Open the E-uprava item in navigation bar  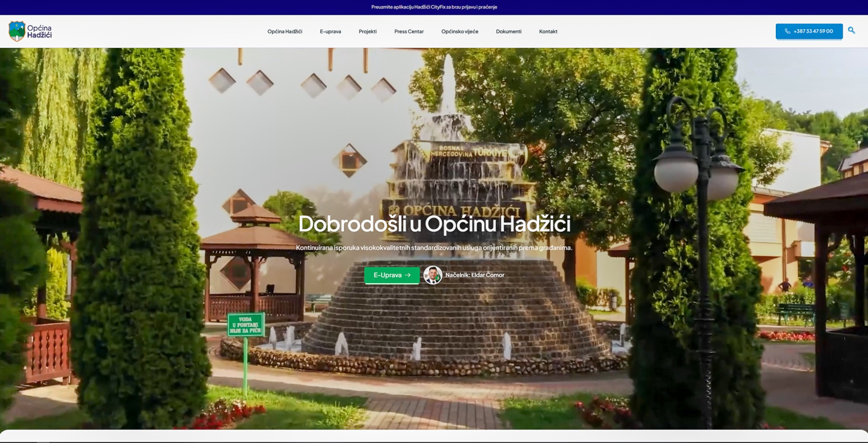coord(330,32)
